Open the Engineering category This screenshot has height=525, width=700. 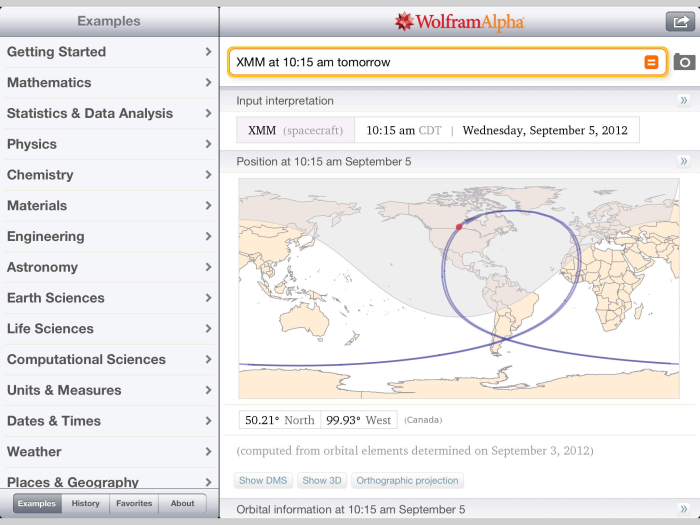109,237
